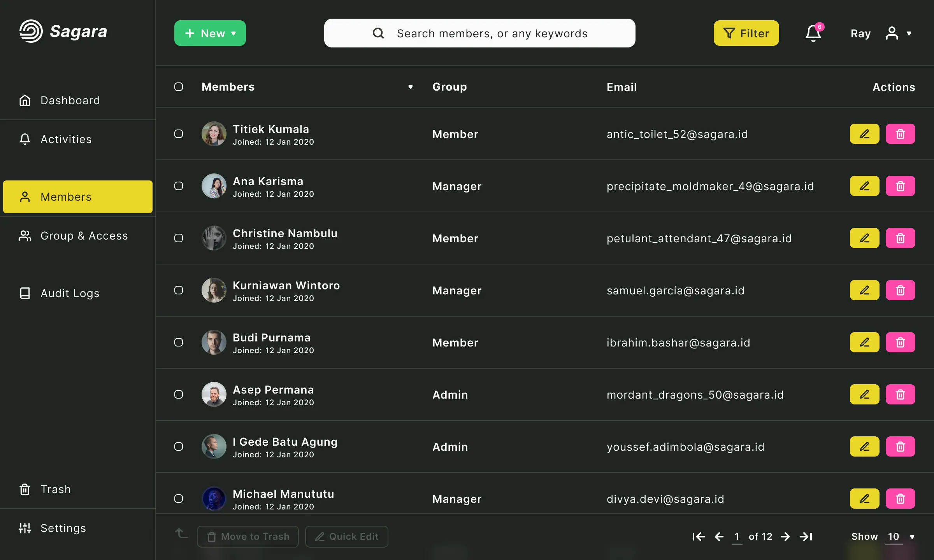Click the edit icon for Titiek Kumala

(865, 133)
